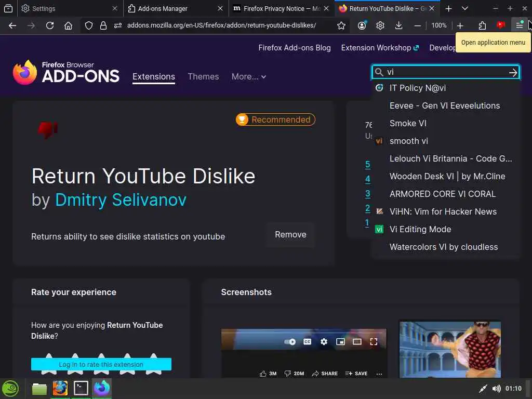Click the Firefox Nightly taskbar icon
Viewport: 532px width, 399px height.
(102, 389)
